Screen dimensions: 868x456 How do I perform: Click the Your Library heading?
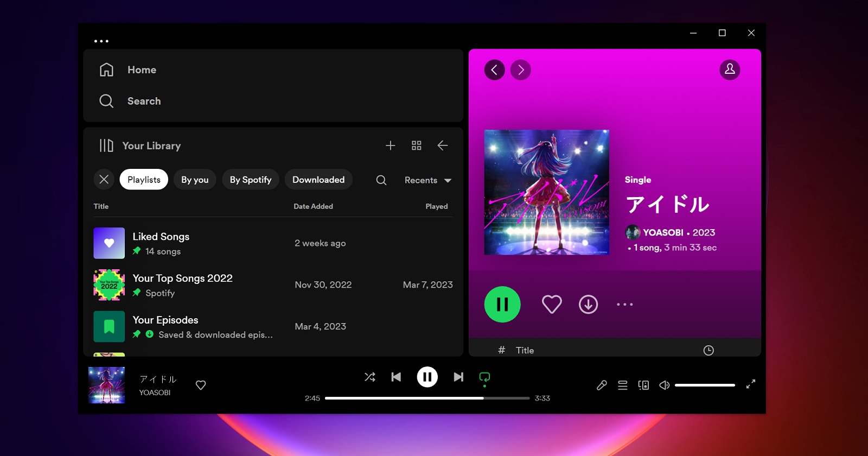(x=151, y=145)
